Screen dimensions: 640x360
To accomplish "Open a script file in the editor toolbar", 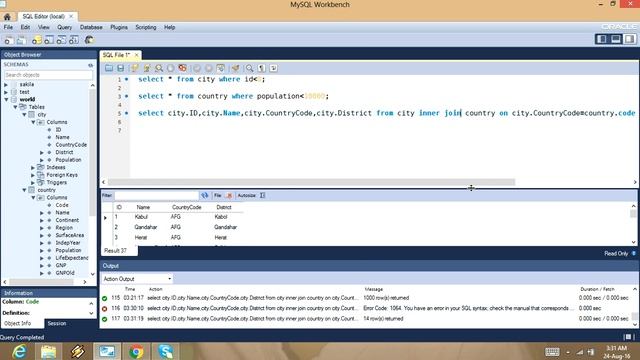I will pyautogui.click(x=109, y=68).
